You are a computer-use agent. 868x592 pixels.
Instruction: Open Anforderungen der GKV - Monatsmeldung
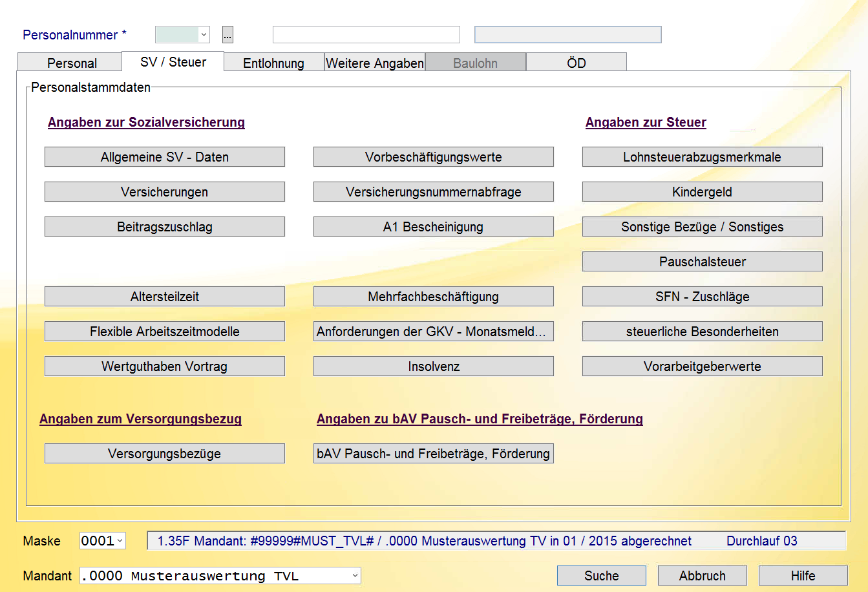434,332
